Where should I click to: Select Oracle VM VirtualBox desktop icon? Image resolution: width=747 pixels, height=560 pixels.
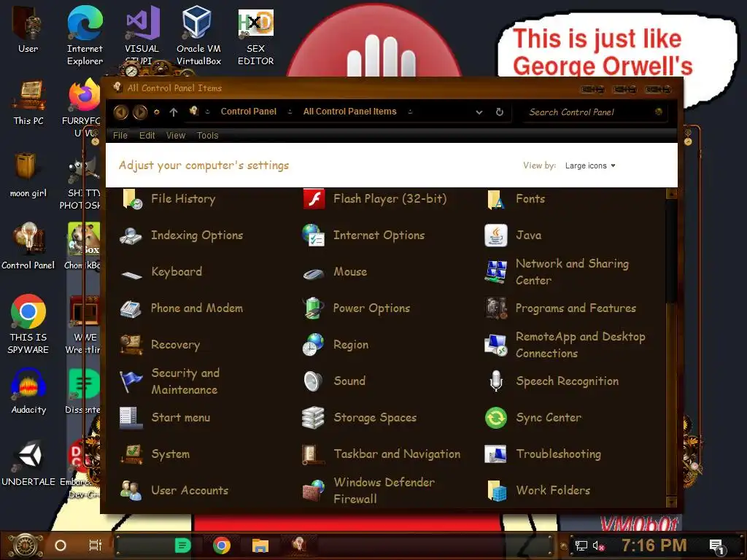click(x=198, y=35)
